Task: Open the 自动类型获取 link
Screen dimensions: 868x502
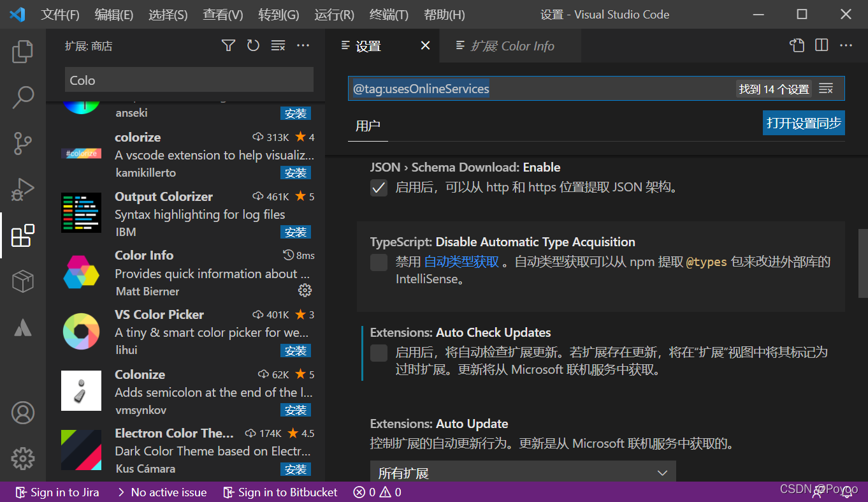Action: [x=461, y=262]
